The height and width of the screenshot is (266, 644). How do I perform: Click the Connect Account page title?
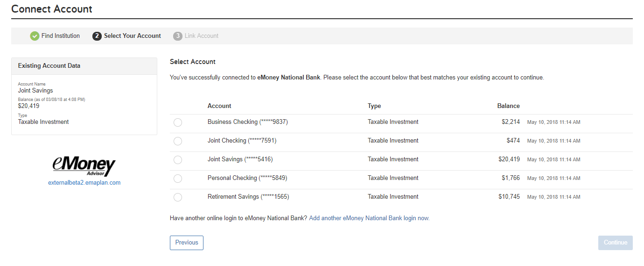(52, 9)
